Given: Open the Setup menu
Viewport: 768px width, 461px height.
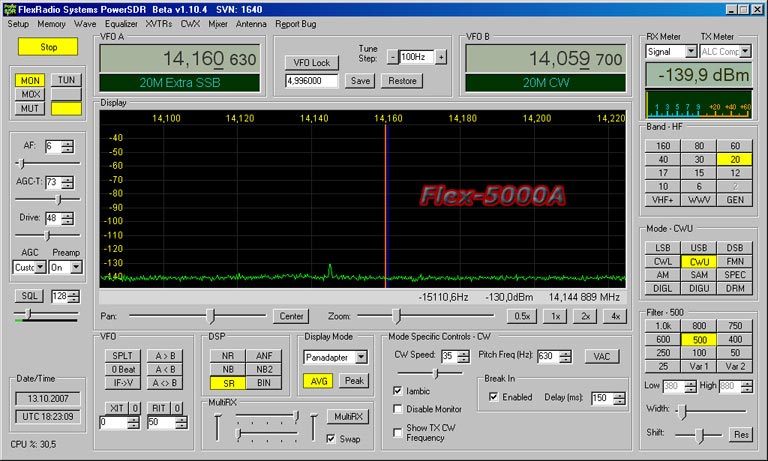Looking at the screenshot, I should (18, 24).
